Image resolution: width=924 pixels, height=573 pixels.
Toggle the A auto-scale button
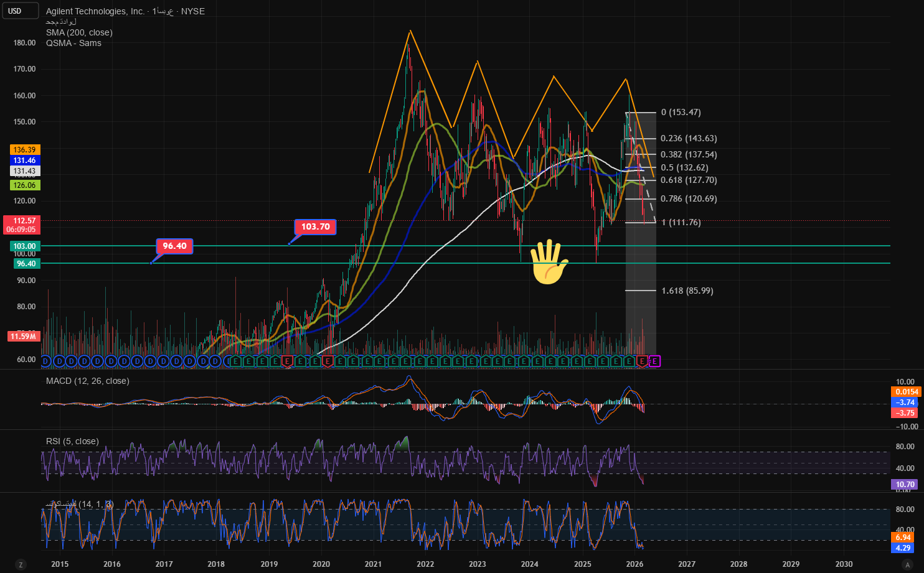click(x=907, y=564)
